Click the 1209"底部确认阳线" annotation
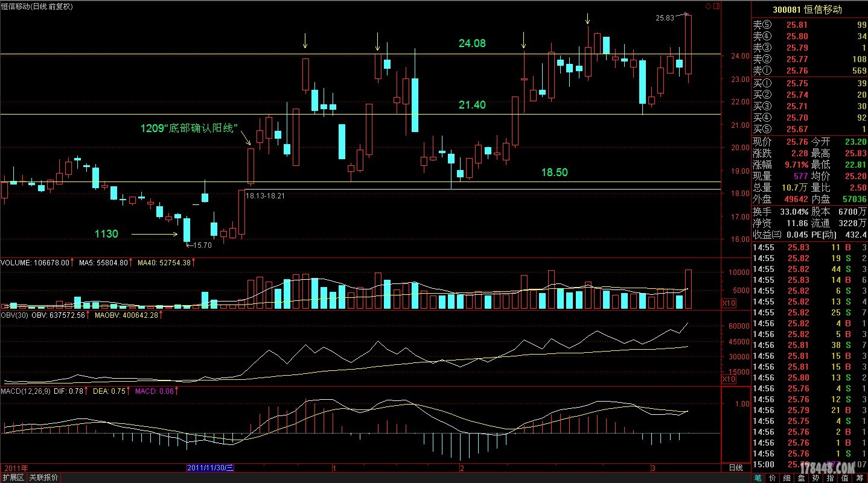The width and height of the screenshot is (868, 483). 189,128
